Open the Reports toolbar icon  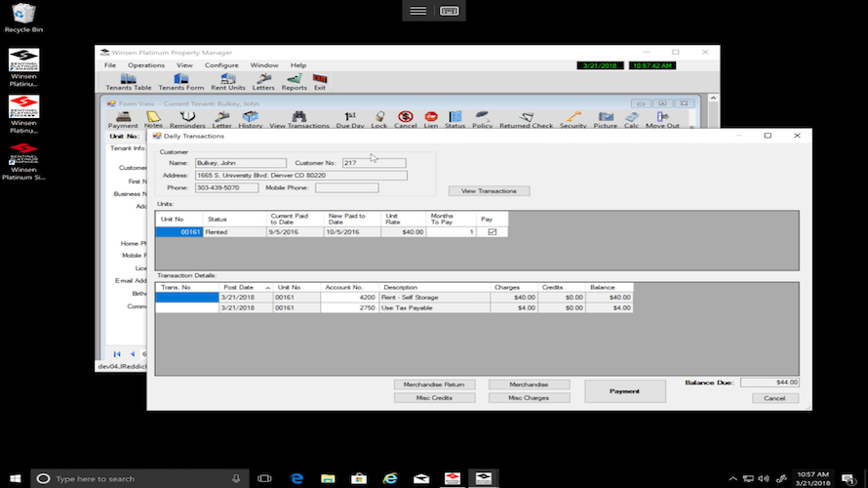tap(294, 82)
